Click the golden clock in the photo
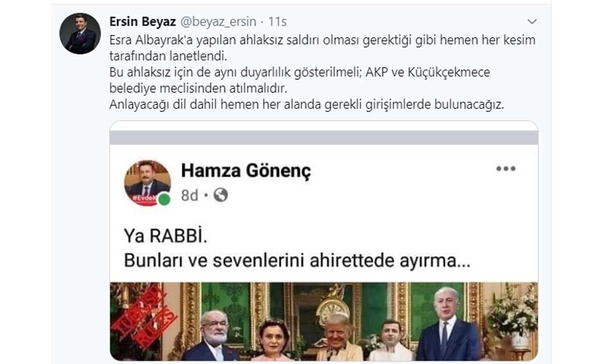Screen dimensions: 607x364 click(x=333, y=305)
